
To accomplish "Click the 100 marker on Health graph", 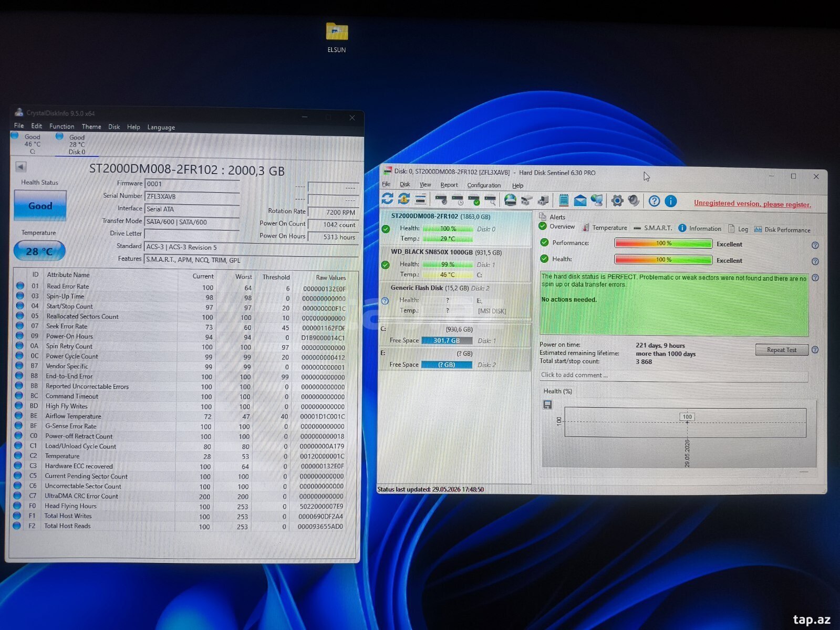I will point(687,417).
